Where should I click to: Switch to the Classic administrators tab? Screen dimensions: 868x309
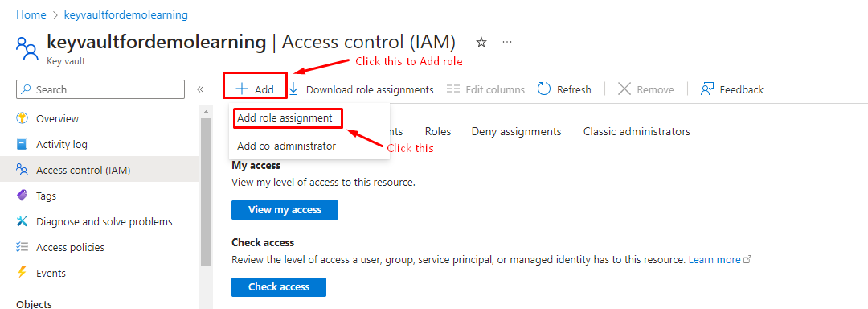pos(637,131)
